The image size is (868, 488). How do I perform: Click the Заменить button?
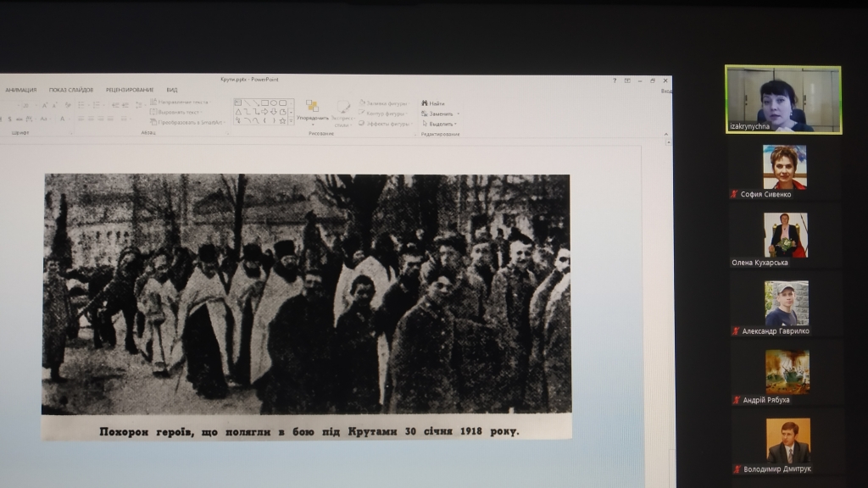[x=438, y=114]
